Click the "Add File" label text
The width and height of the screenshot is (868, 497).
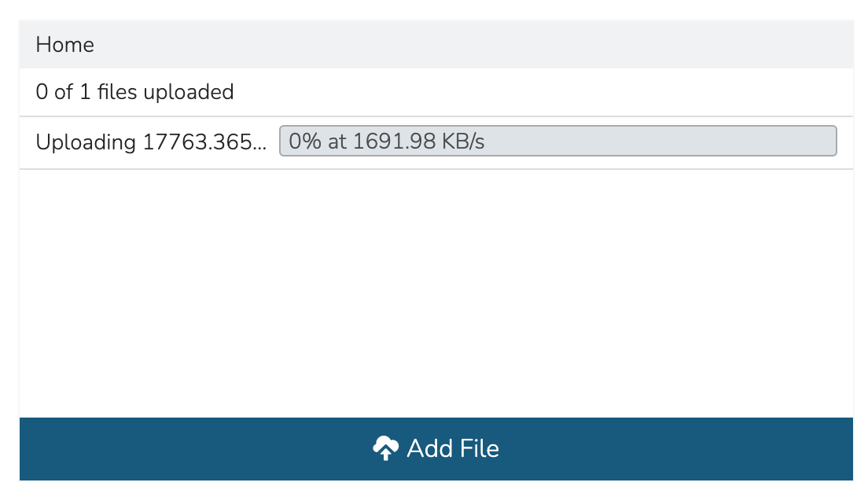click(x=453, y=448)
